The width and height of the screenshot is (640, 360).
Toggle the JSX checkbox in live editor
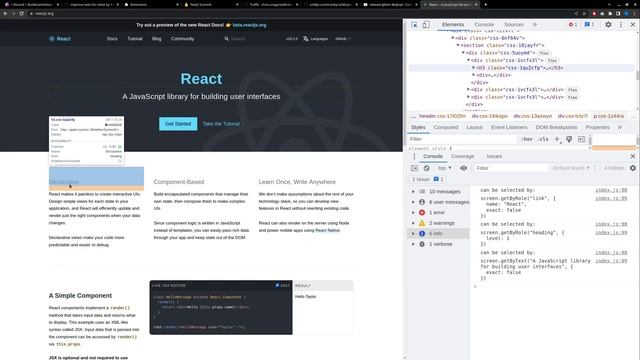click(277, 285)
